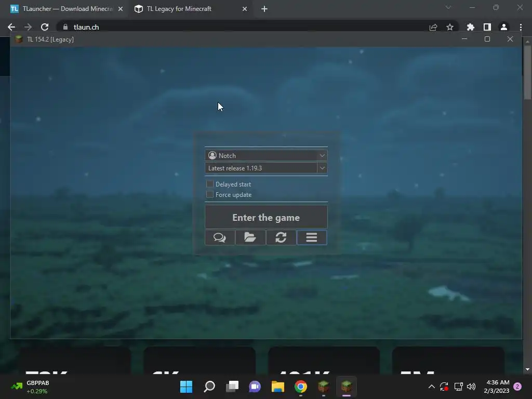Open the clock showing 4:36 AM
The height and width of the screenshot is (399, 532).
tap(497, 387)
